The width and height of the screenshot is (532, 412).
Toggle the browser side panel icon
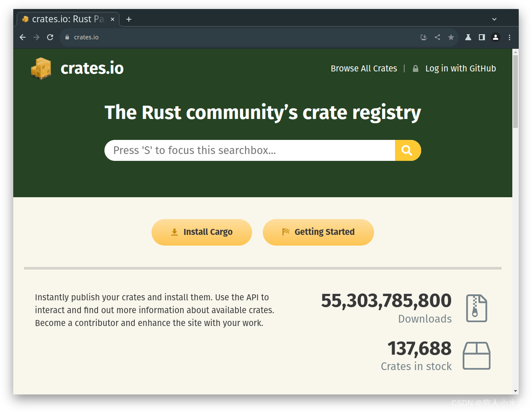[482, 37]
